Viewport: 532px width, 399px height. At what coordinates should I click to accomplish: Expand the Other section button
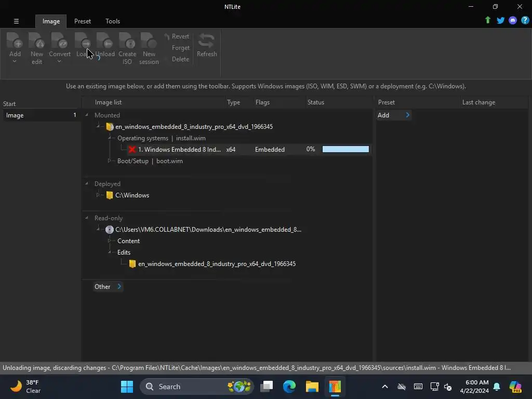tap(108, 287)
